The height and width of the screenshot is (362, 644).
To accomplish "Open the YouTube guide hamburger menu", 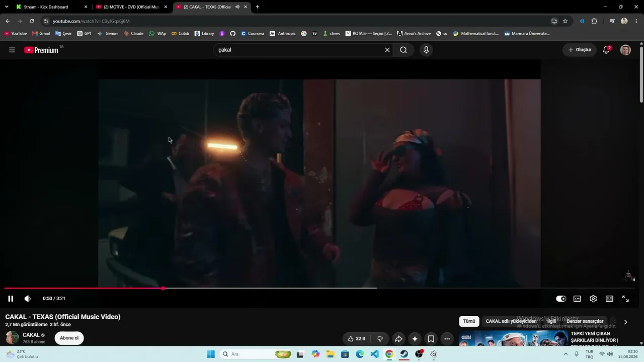I will (12, 50).
